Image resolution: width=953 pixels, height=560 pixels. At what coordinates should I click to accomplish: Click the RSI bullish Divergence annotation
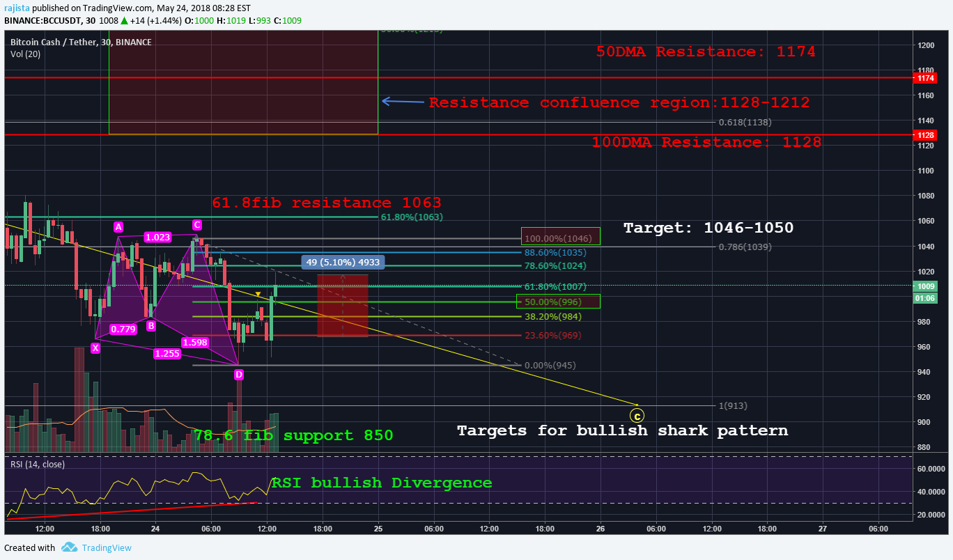(x=382, y=483)
